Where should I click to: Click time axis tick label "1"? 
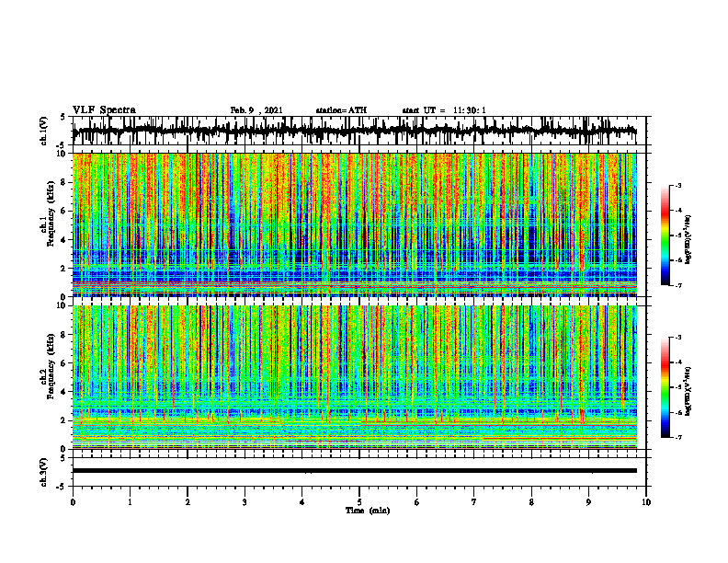[130, 502]
